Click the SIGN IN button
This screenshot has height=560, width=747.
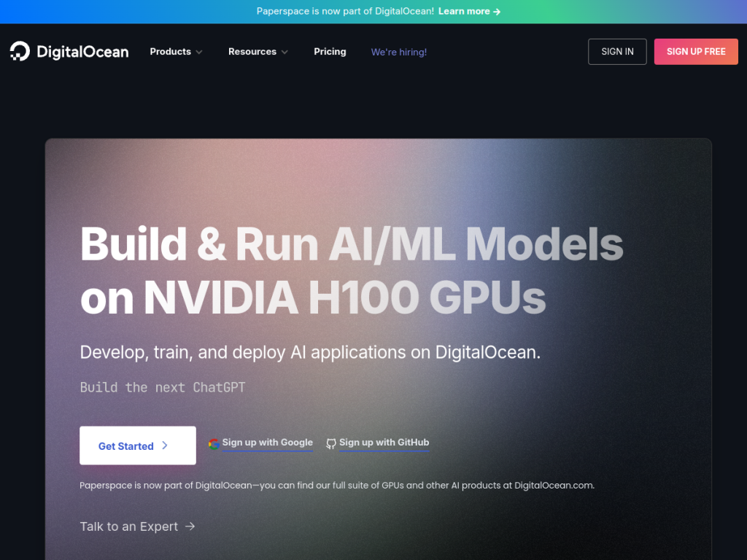tap(617, 52)
